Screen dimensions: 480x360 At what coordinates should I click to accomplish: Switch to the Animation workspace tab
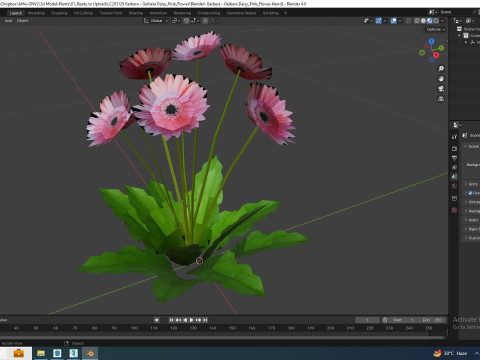tap(158, 13)
